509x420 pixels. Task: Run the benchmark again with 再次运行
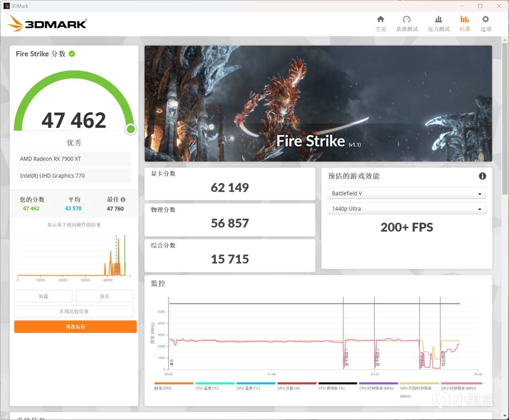tap(76, 327)
